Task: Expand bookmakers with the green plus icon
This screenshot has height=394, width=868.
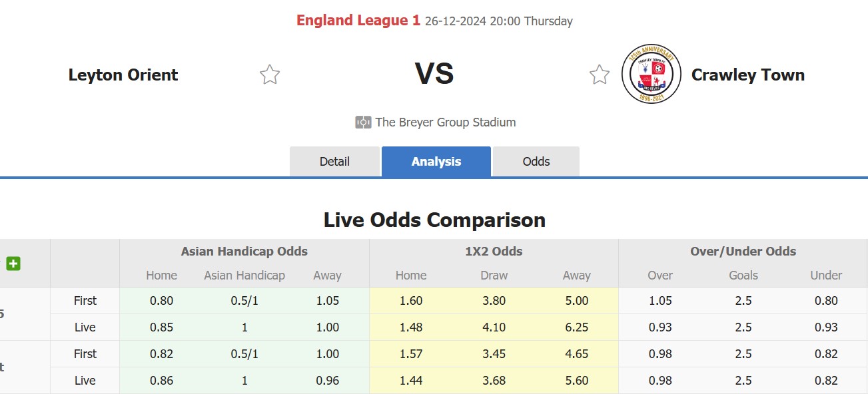Action: click(x=13, y=264)
